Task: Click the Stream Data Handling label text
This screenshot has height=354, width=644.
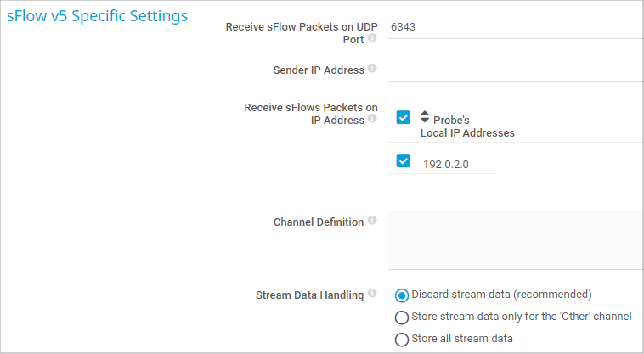Action: click(x=309, y=295)
